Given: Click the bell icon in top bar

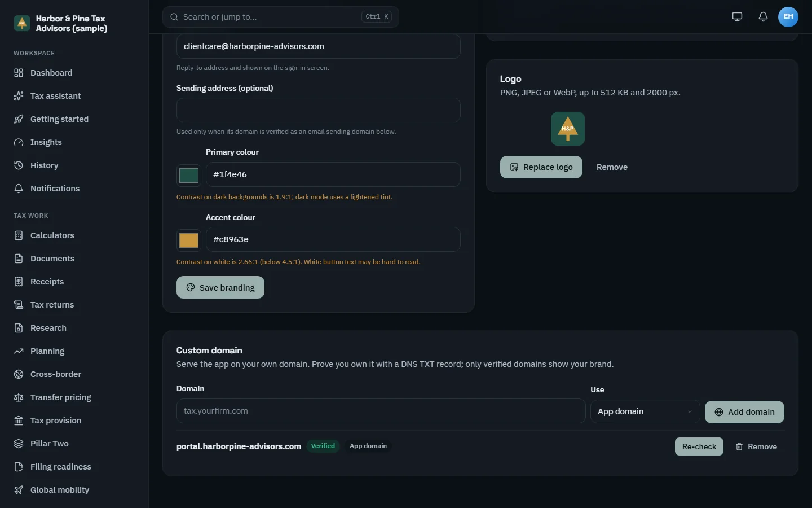Looking at the screenshot, I should [x=763, y=16].
